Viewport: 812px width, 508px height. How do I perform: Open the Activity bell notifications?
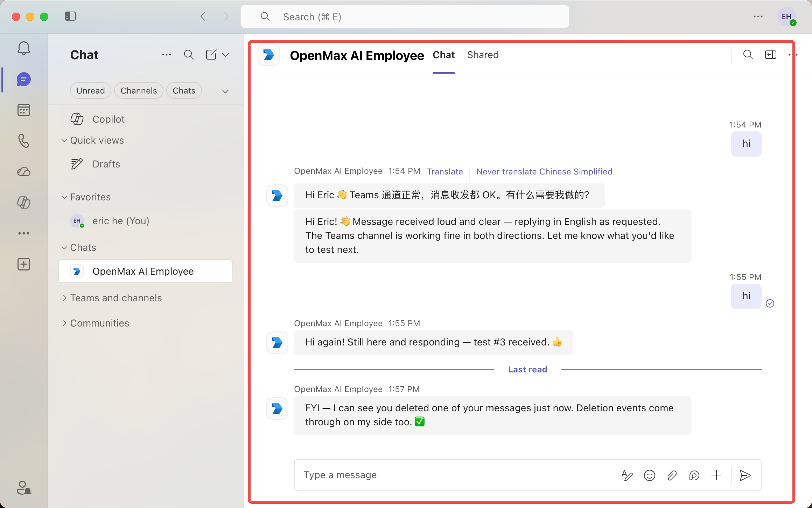coord(24,48)
